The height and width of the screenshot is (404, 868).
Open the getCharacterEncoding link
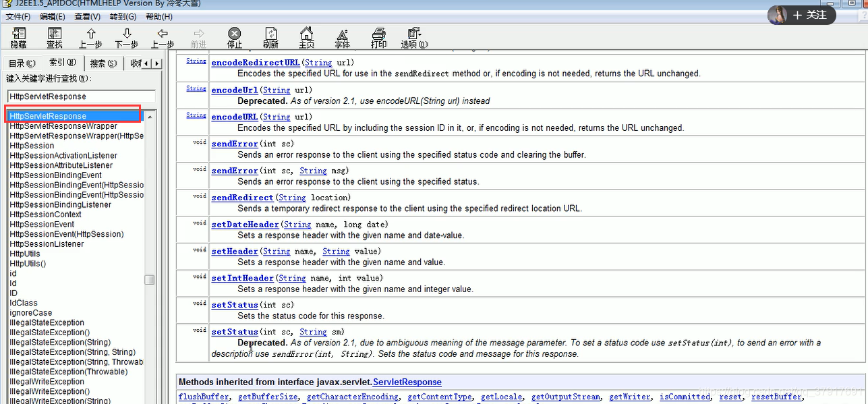click(353, 397)
